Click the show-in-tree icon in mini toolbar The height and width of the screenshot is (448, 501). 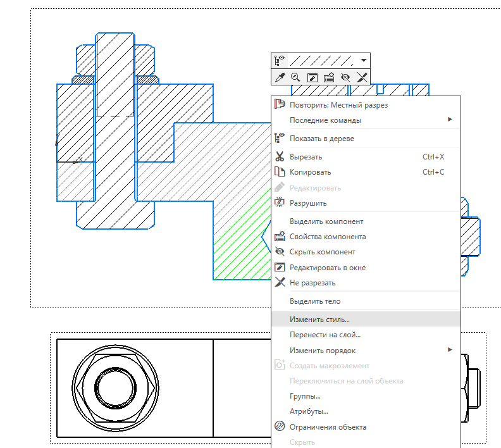coord(280,60)
